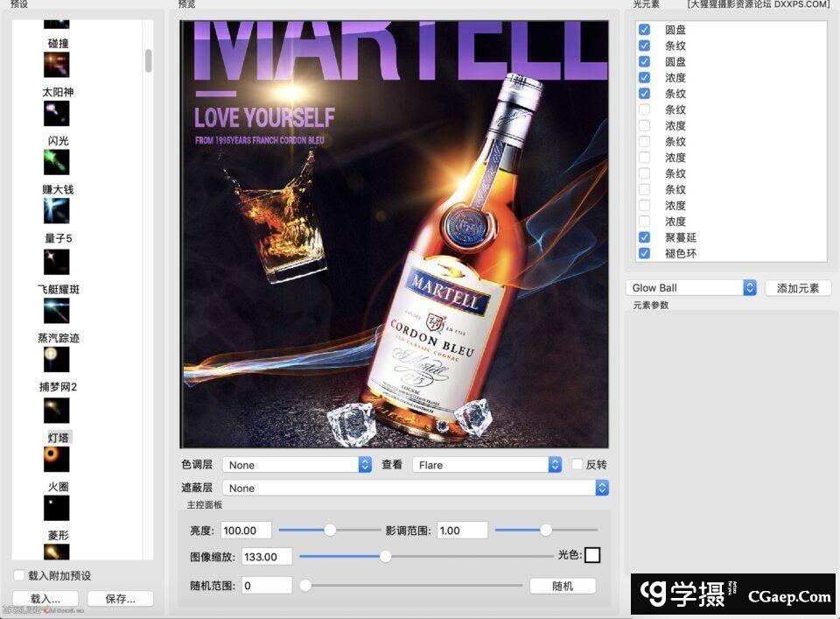Open the 光色 color swatch
Image resolution: width=840 pixels, height=619 pixels.
tap(592, 555)
